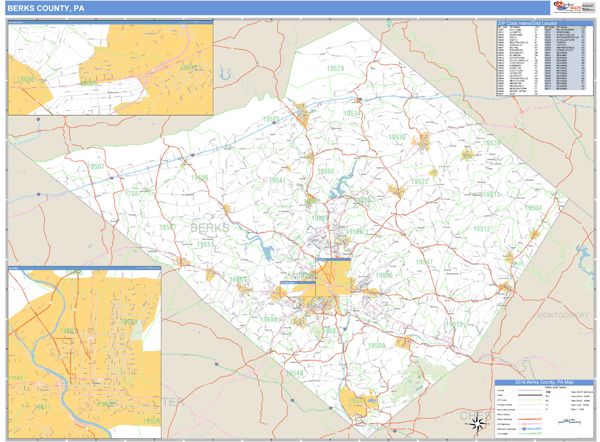The height and width of the screenshot is (442, 600).
Task: Click ZIP code label 19518
Action: click(x=454, y=324)
